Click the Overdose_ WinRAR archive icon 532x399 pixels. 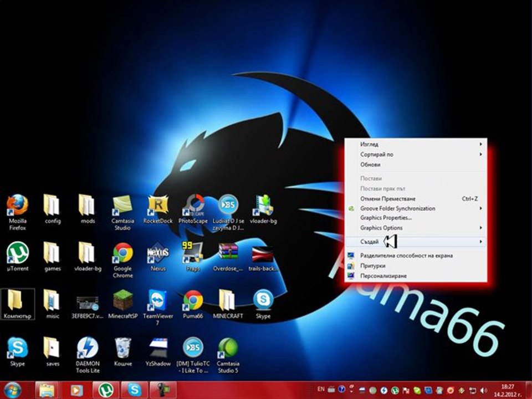coord(228,256)
